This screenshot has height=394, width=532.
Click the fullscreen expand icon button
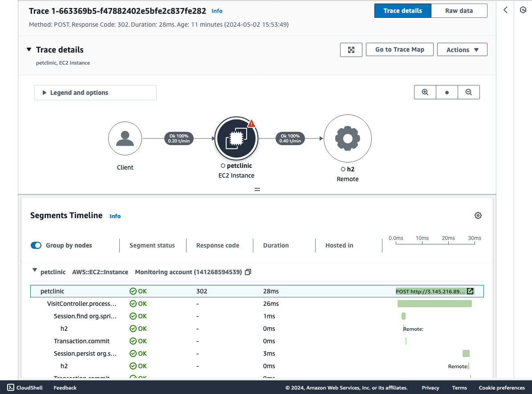click(351, 50)
